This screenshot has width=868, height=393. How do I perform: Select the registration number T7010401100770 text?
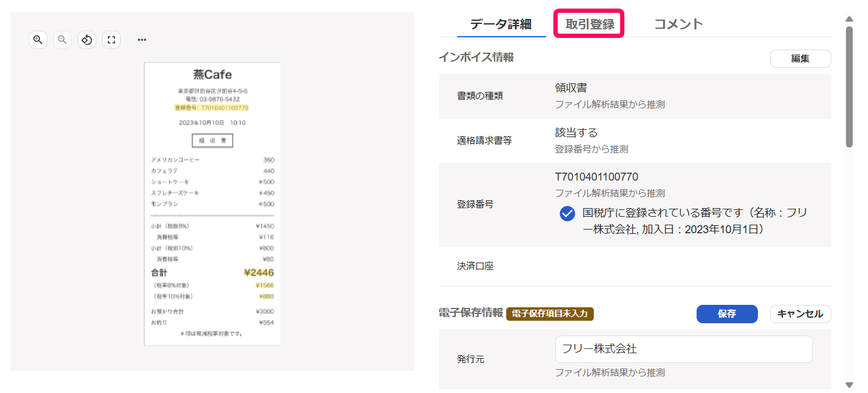pos(596,177)
